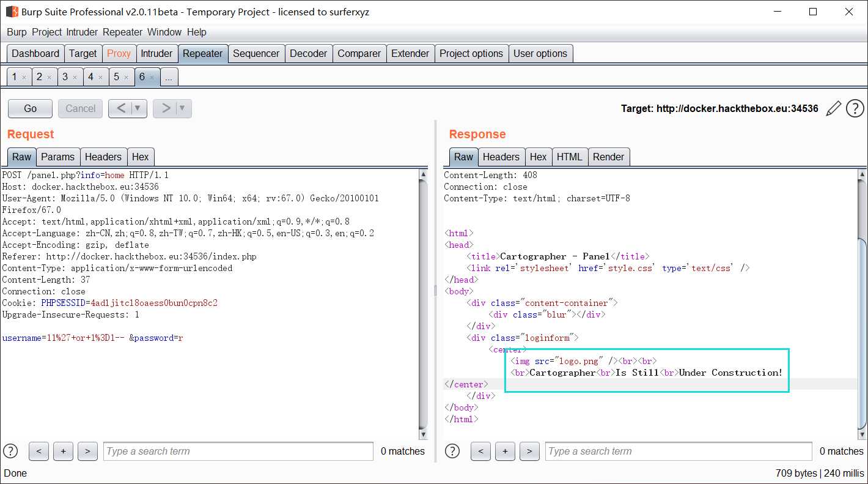The width and height of the screenshot is (868, 484).
Task: Go to next request in history
Action: pyautogui.click(x=165, y=108)
